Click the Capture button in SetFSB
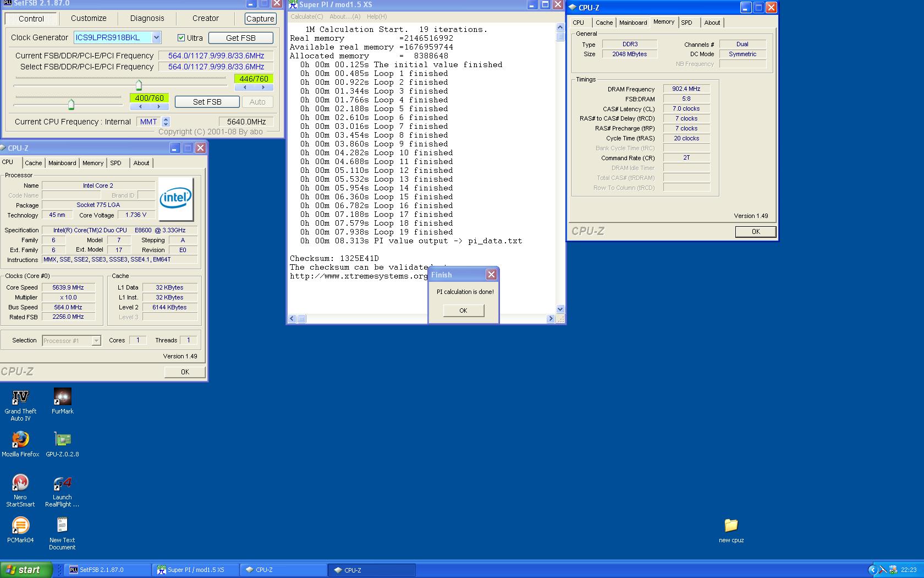The image size is (924, 578). (260, 18)
